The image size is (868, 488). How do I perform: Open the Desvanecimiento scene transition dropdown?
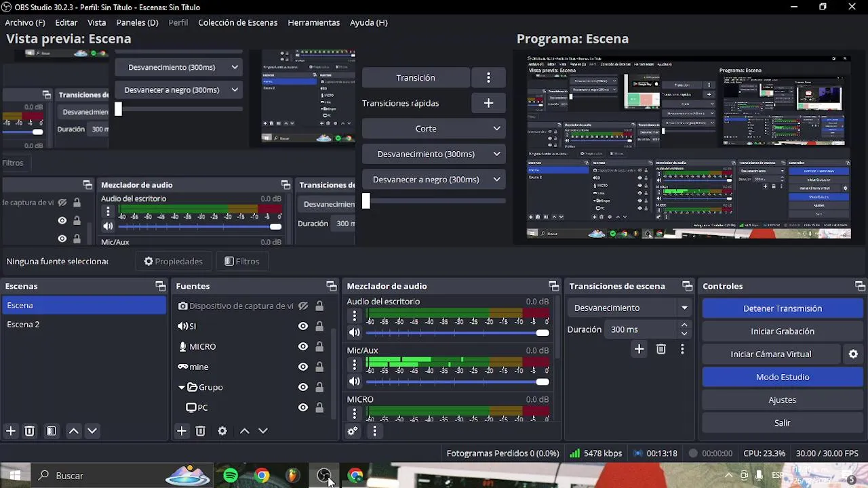coord(629,308)
